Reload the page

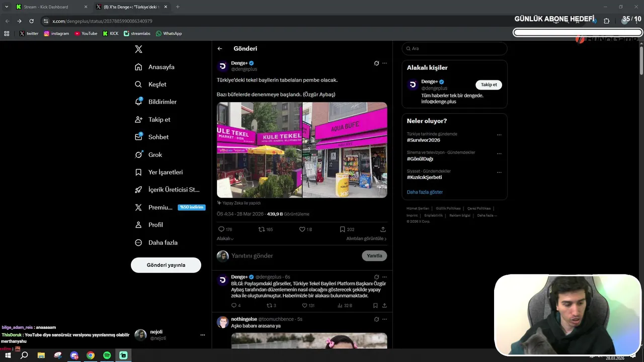click(31, 21)
